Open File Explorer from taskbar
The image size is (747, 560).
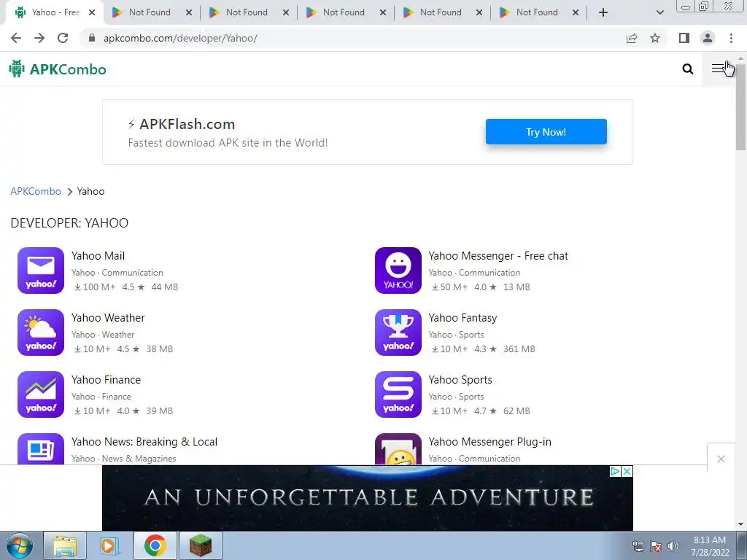click(x=65, y=545)
